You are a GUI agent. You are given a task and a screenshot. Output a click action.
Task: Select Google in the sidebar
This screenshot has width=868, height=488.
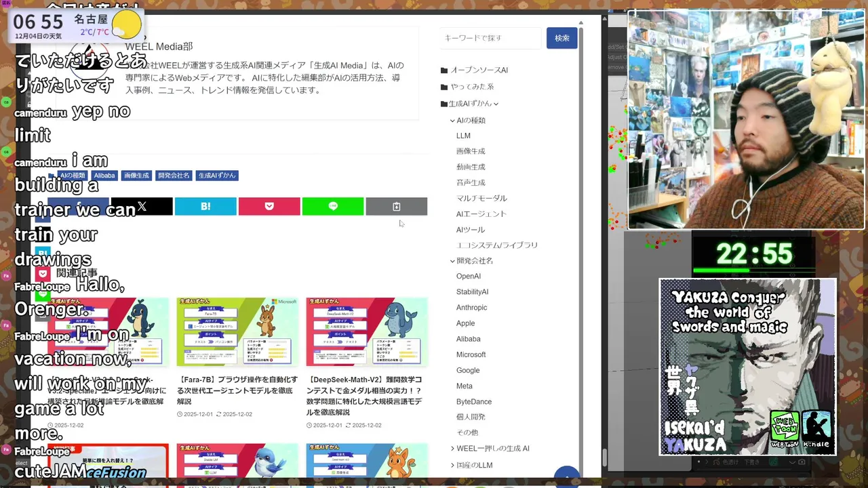tap(468, 370)
